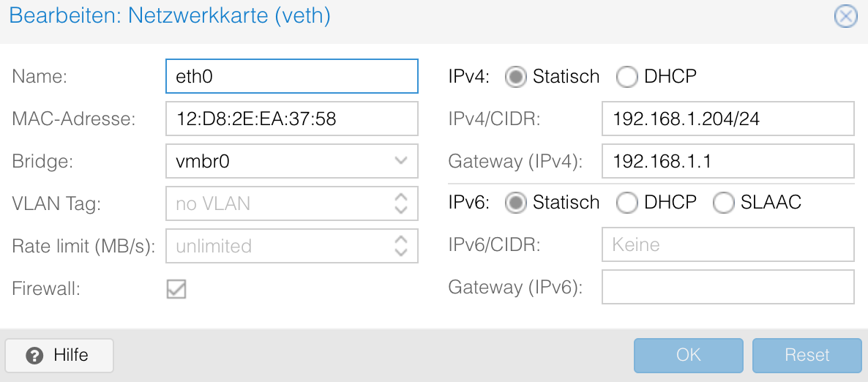Select IPv6 SLAAC radio button
Screen dimensions: 868x382
(x=723, y=203)
